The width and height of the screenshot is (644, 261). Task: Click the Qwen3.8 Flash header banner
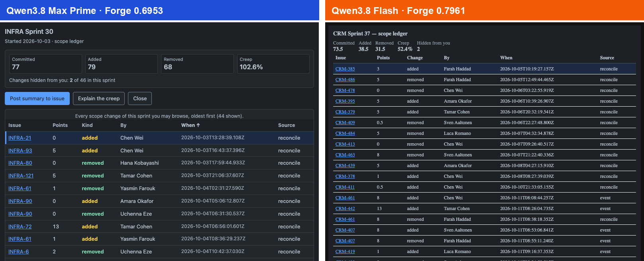[x=485, y=10]
